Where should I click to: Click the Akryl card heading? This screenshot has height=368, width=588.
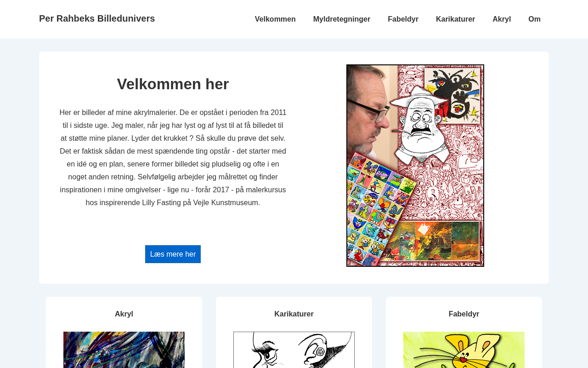point(124,314)
